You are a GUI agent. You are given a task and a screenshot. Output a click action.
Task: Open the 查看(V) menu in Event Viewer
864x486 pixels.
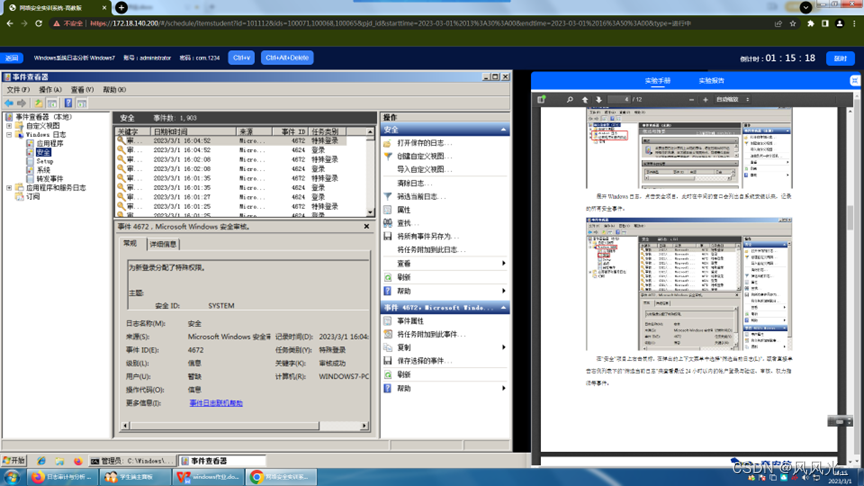coord(82,89)
